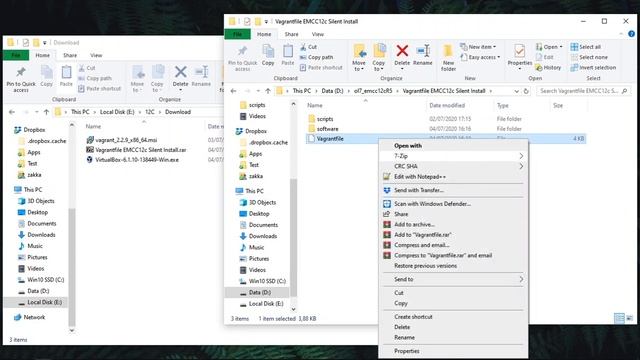Choose Create shortcut in context menu
The width and height of the screenshot is (640, 360).
pos(453,317)
